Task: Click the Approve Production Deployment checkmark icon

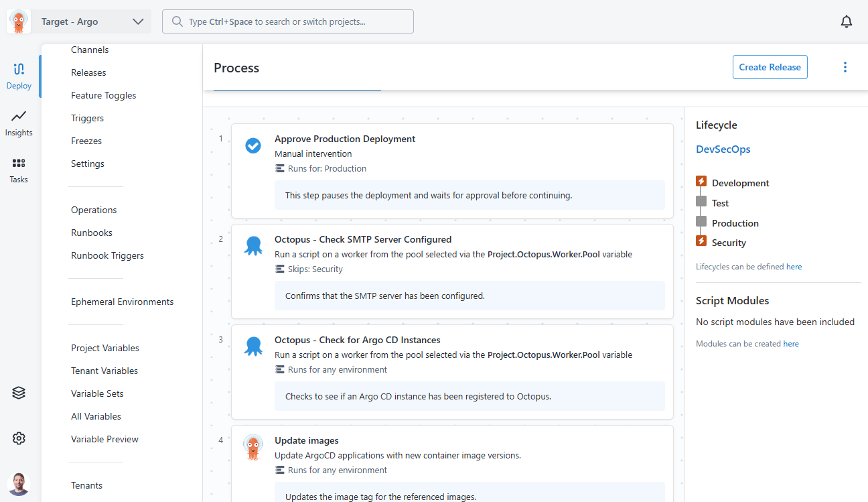Action: [x=253, y=145]
